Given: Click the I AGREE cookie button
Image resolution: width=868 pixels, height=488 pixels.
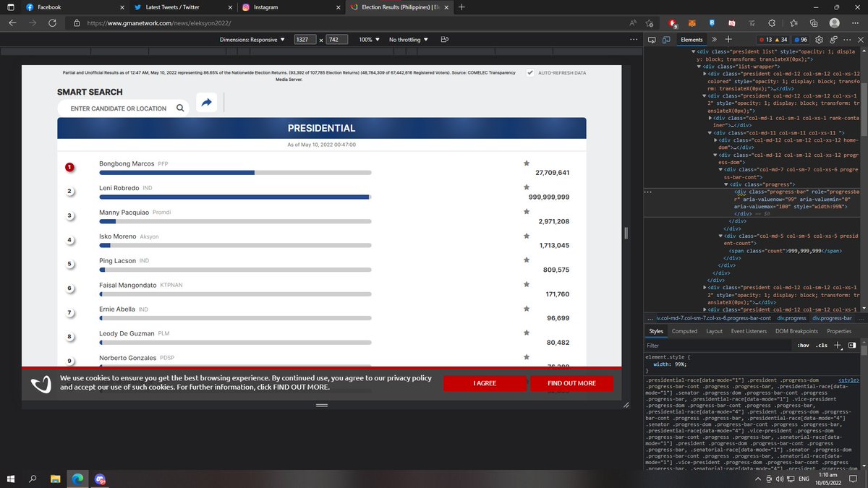Looking at the screenshot, I should click(x=485, y=383).
